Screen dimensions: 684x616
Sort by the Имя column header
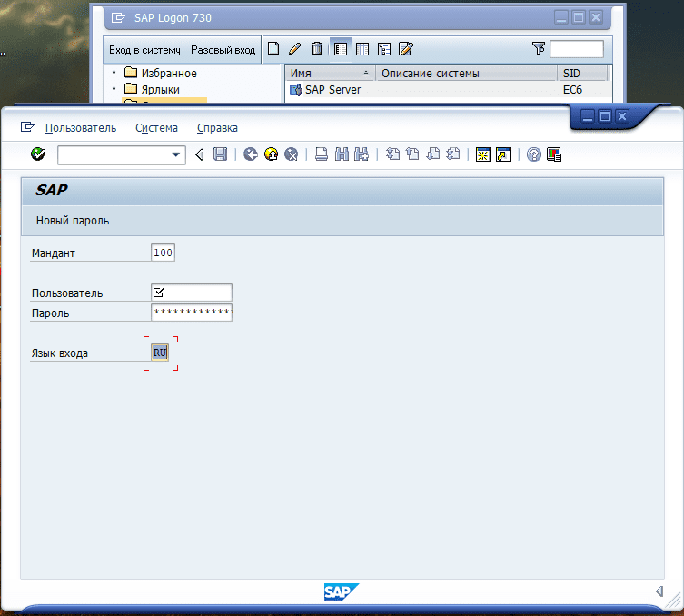pos(331,74)
